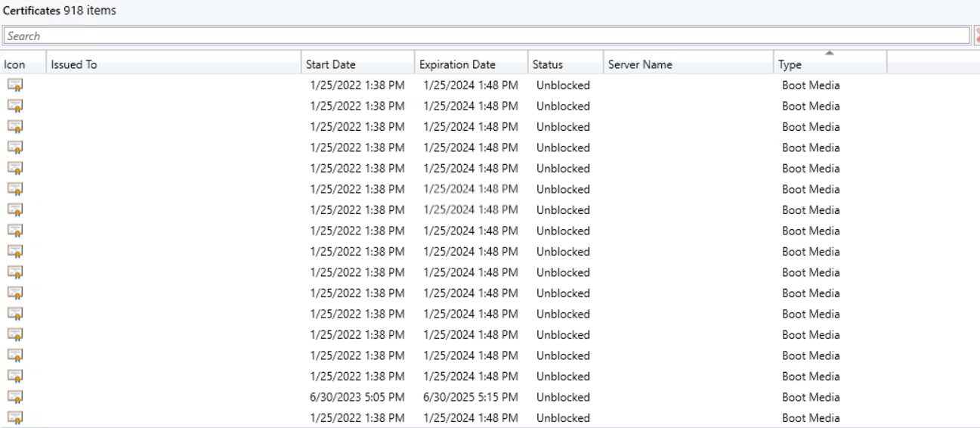Select the second row certificate icon
980x428 pixels.
point(15,106)
